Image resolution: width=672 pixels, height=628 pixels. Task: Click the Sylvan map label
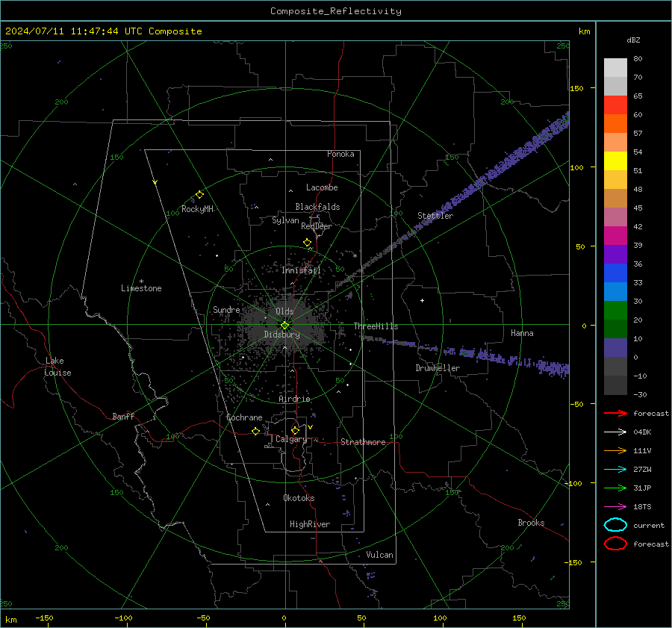[285, 220]
